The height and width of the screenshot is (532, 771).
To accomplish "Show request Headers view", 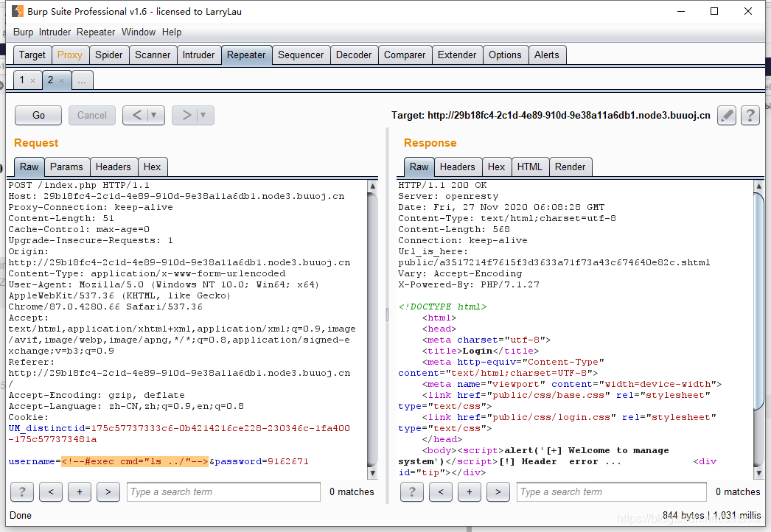I will 113,167.
